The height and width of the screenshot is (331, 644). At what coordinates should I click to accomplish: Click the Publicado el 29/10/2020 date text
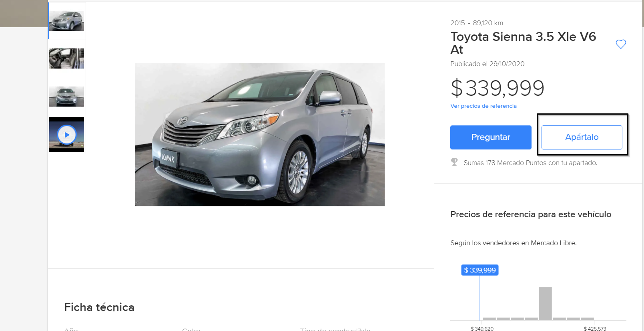[488, 64]
